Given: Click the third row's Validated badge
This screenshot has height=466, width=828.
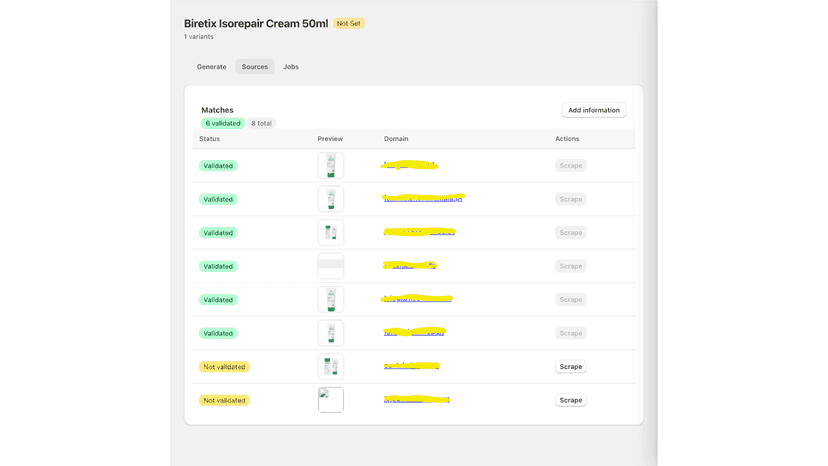Looking at the screenshot, I should (x=218, y=232).
